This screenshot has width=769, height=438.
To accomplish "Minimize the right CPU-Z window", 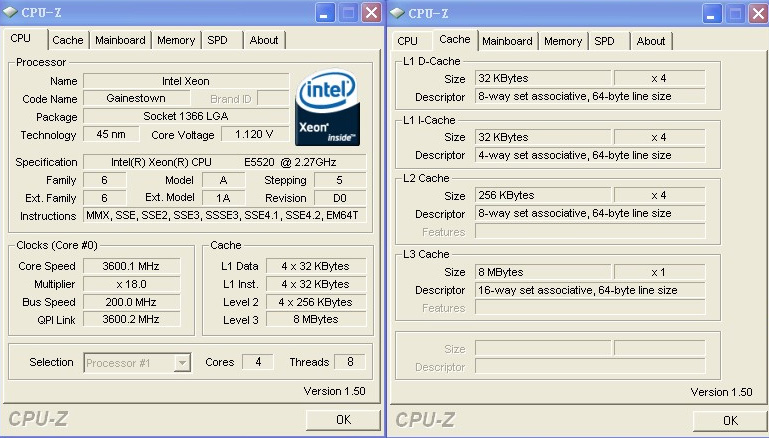I will pos(712,13).
